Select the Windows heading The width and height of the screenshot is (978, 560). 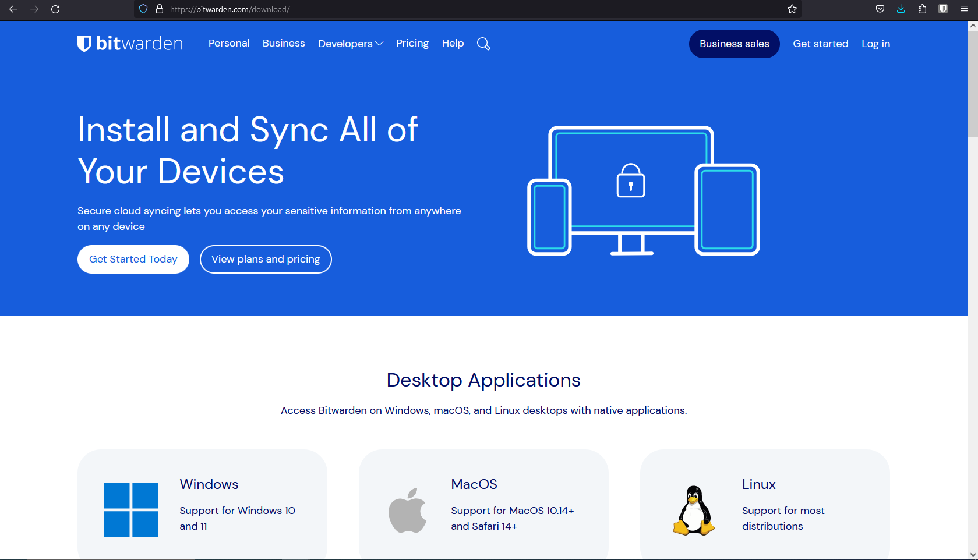click(x=209, y=484)
